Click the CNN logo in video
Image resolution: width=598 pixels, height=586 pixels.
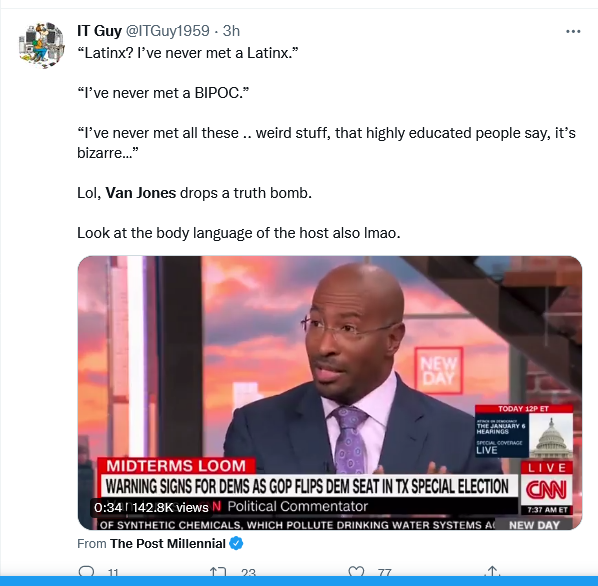click(546, 489)
